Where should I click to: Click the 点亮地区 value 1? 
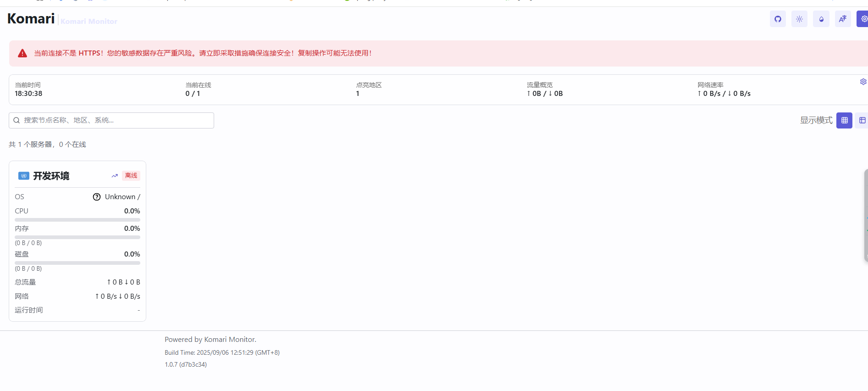[358, 94]
